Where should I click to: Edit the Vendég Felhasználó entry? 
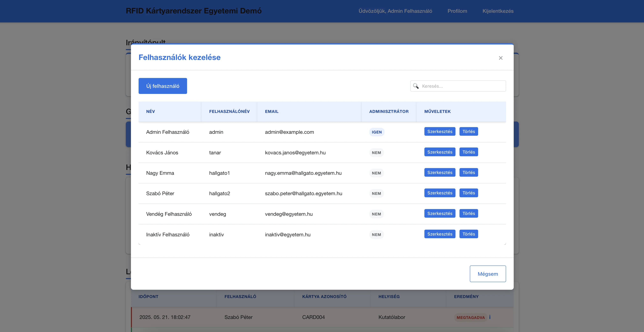pyautogui.click(x=440, y=214)
